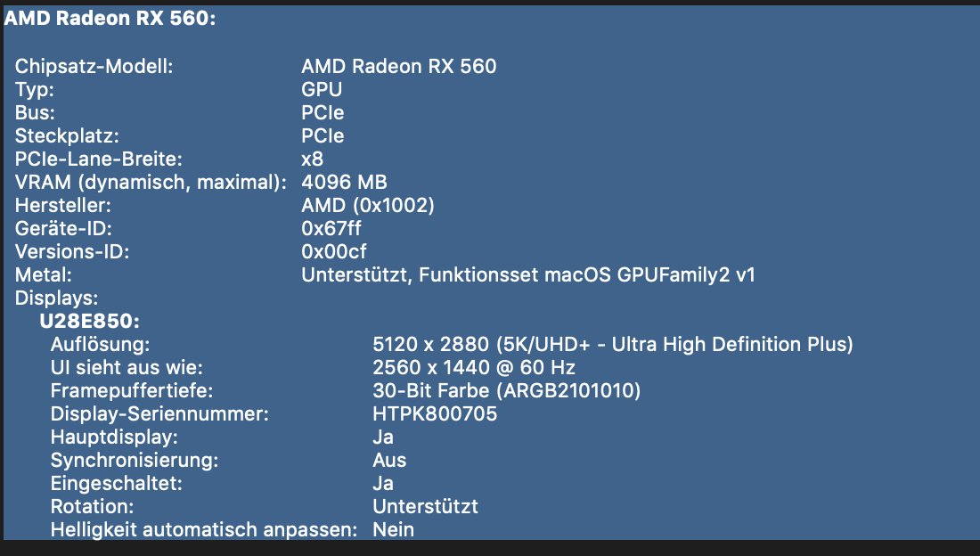Select the UI sieht aus wie value
Image resolution: width=980 pixels, height=556 pixels.
[x=473, y=367]
